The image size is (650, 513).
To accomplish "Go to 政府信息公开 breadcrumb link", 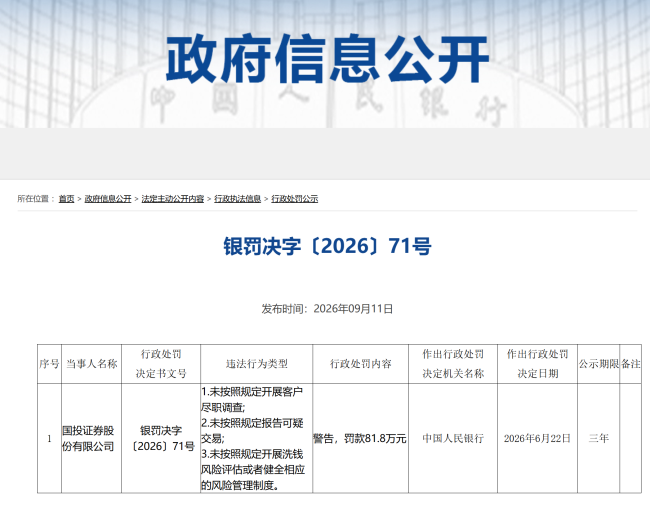I will pyautogui.click(x=108, y=199).
